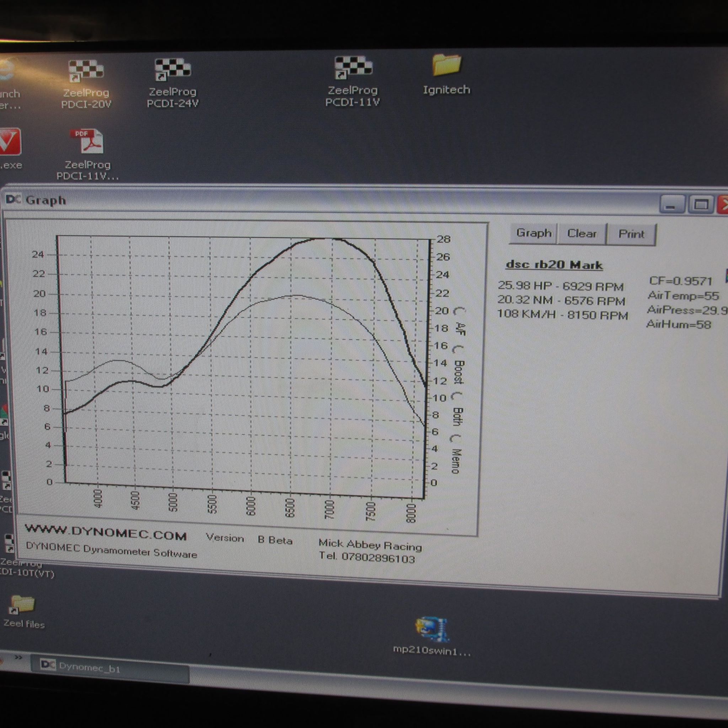
Task: Maximize the Graph window
Action: click(701, 205)
